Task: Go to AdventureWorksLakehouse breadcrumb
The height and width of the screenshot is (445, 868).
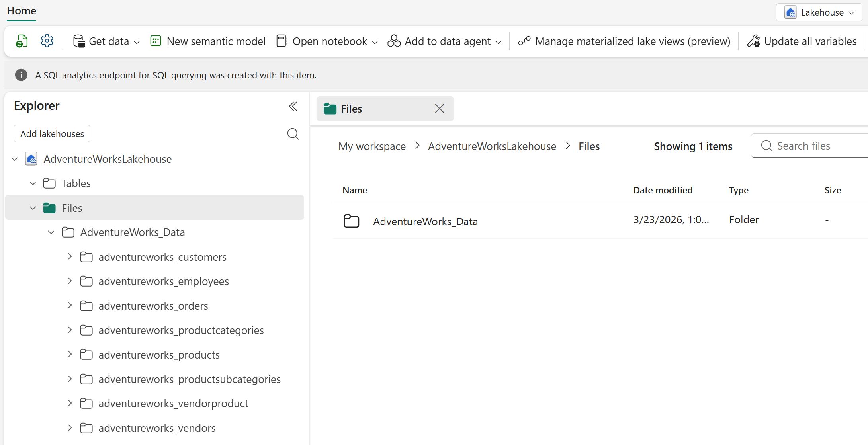Action: tap(492, 146)
